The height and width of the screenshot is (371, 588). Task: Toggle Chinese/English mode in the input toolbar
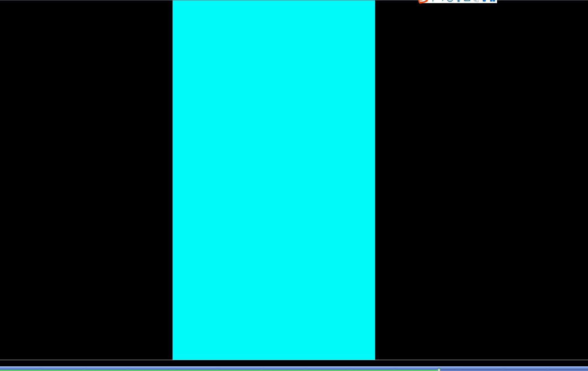coord(433,1)
